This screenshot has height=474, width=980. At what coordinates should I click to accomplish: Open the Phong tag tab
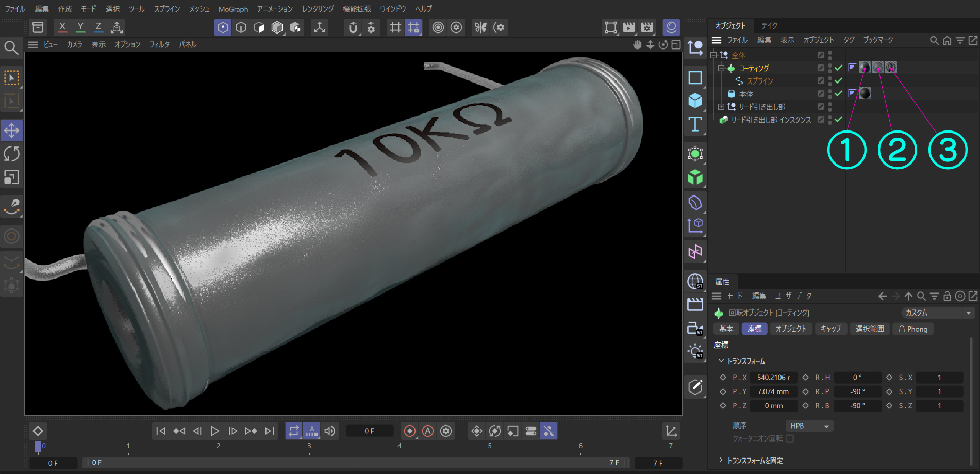[x=913, y=329]
